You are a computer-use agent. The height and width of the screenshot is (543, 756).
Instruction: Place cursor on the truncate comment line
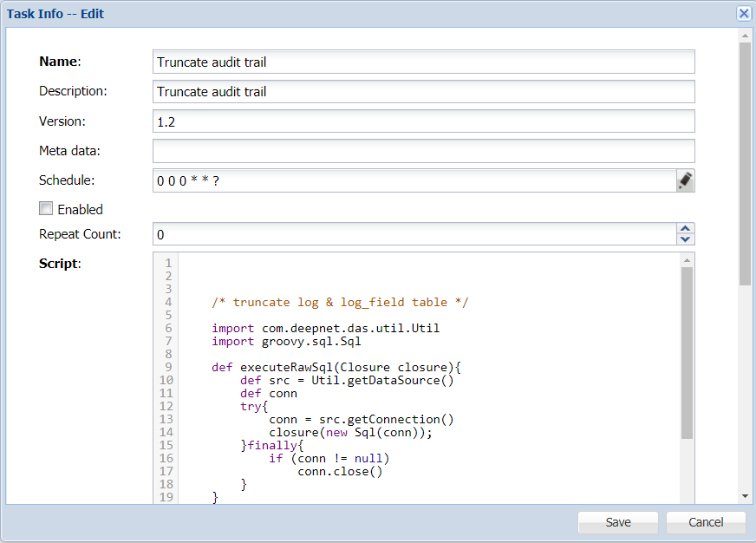coord(340,303)
